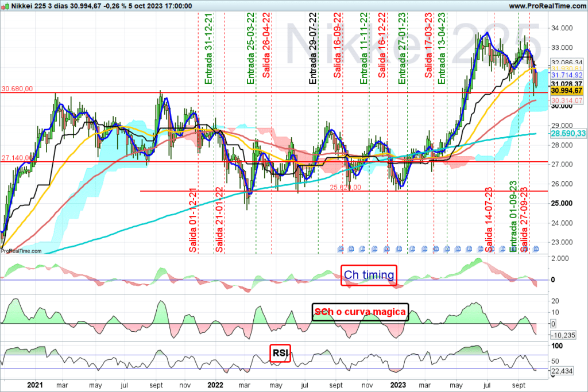Click the resistance level label 30.680,00

click(x=17, y=89)
